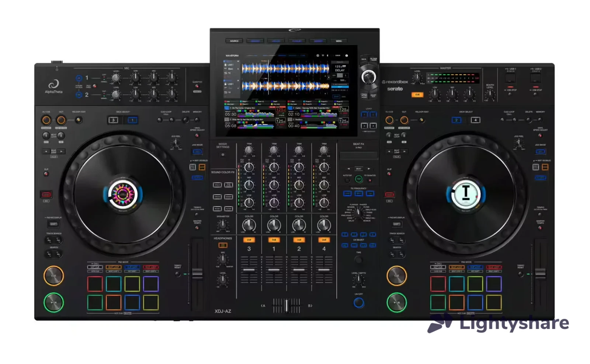
Task: Tap the left deck large CUE button
Action: 53,276
